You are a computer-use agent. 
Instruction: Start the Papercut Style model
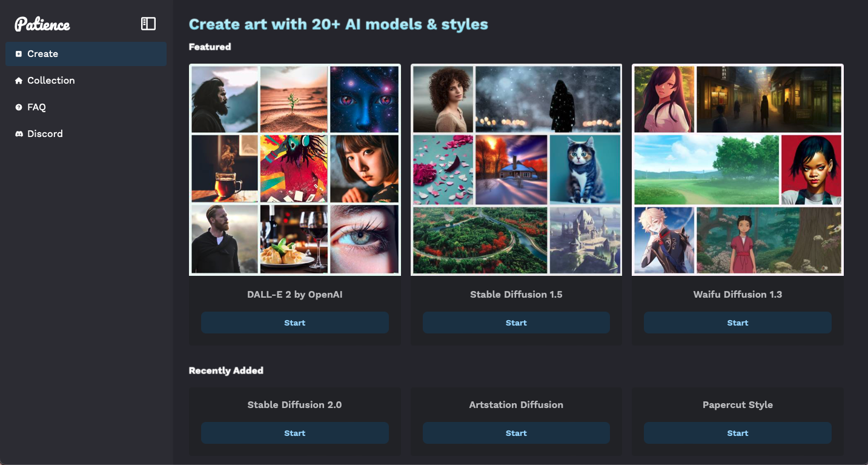pos(737,433)
